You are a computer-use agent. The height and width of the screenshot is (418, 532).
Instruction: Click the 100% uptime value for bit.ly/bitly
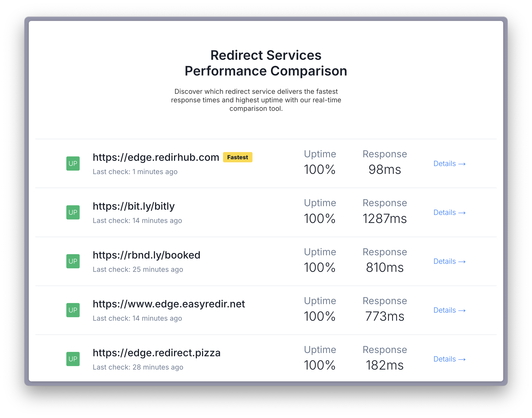[319, 218]
